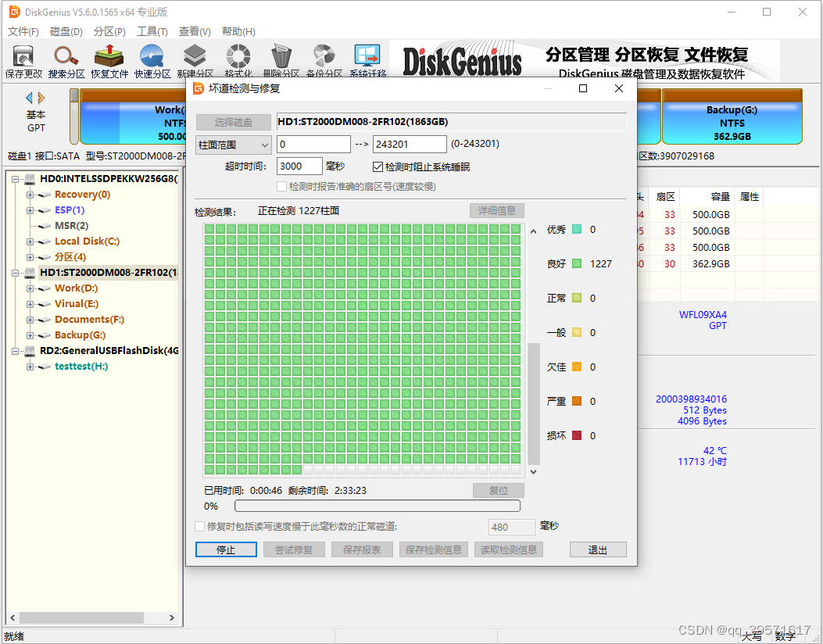Screen dimensions: 823x644
Task: Click the 退出 Exit button
Action: point(598,549)
